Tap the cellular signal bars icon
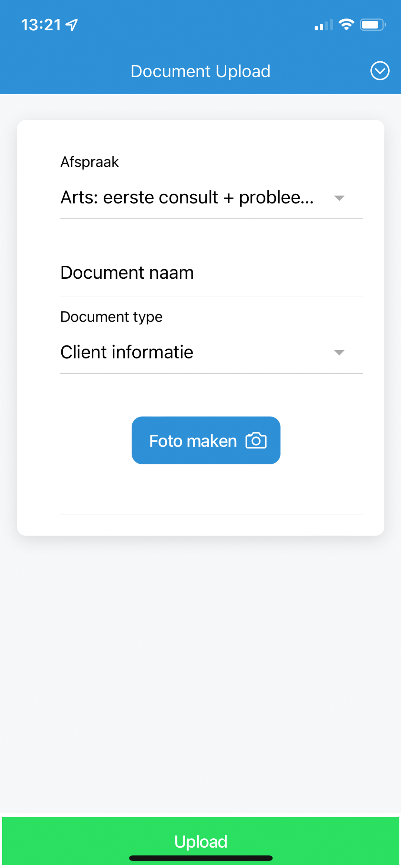This screenshot has width=401, height=868. click(x=324, y=25)
